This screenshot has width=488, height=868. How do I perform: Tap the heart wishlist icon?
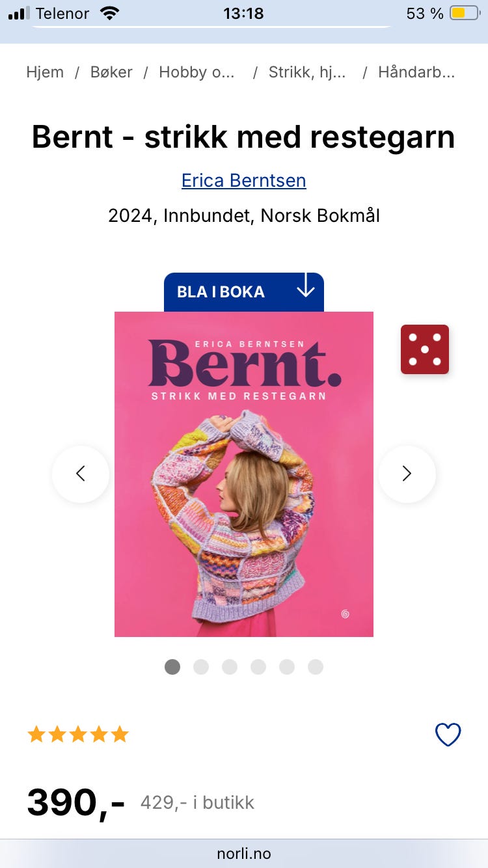tap(448, 735)
